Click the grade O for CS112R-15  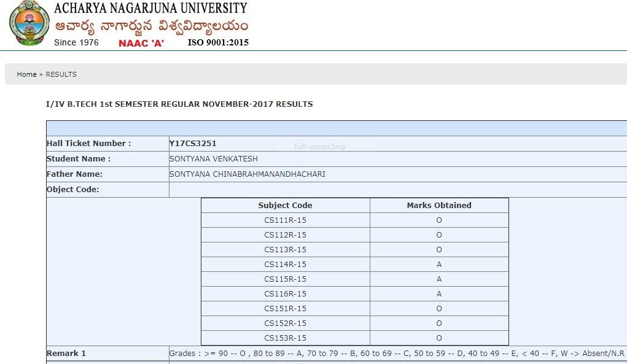[x=439, y=235]
